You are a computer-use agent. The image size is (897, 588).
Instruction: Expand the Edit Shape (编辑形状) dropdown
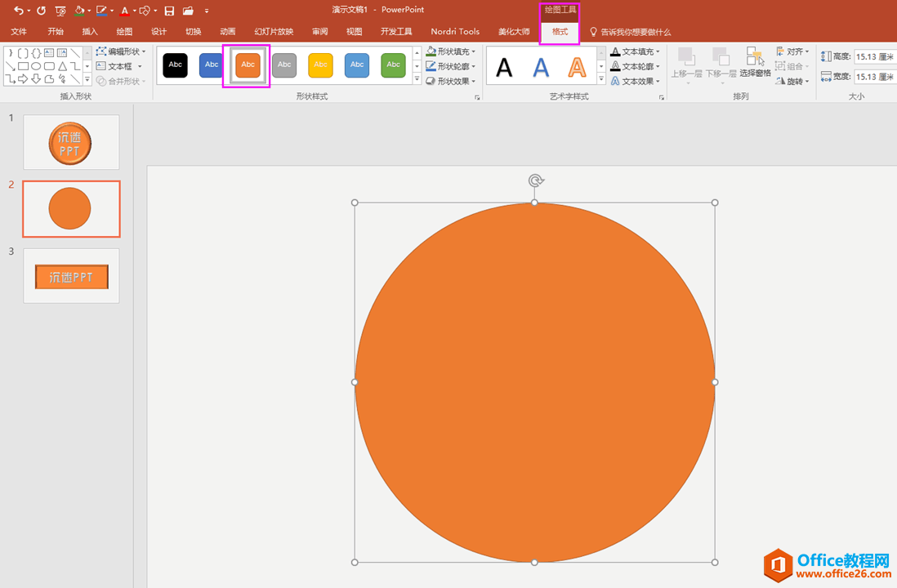click(121, 51)
